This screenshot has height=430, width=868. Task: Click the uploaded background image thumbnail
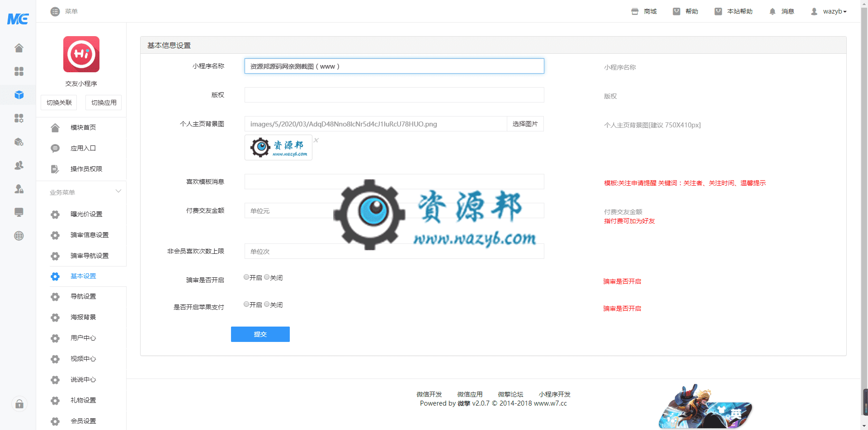pos(278,147)
